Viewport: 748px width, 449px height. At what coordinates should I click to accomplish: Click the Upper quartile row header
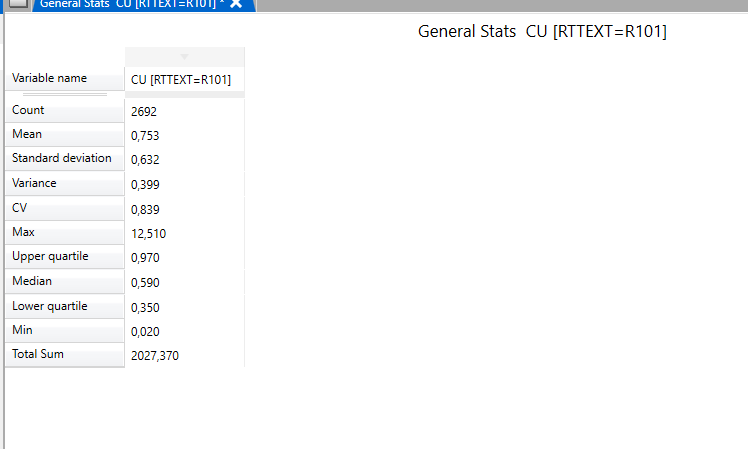pyautogui.click(x=65, y=257)
